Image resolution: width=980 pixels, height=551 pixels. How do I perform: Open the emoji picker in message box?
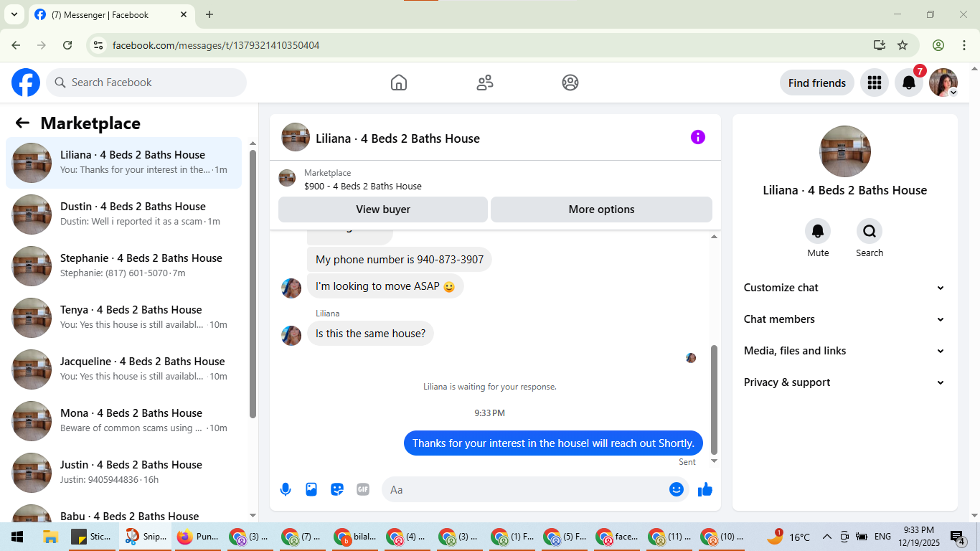676,489
